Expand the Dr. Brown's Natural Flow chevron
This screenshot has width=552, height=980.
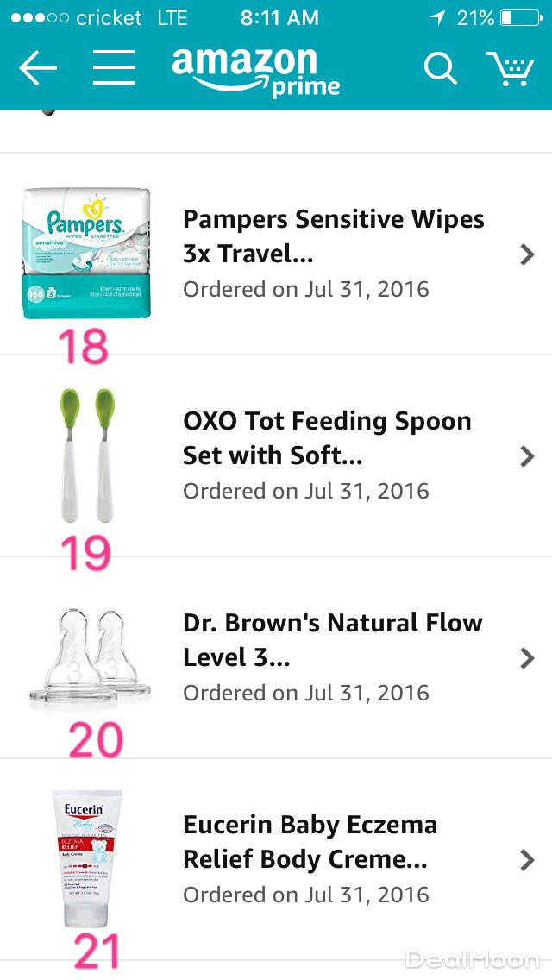coord(527,657)
